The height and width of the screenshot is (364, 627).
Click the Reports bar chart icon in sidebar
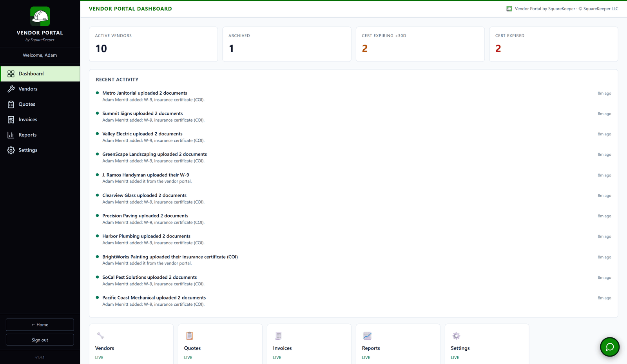(11, 135)
